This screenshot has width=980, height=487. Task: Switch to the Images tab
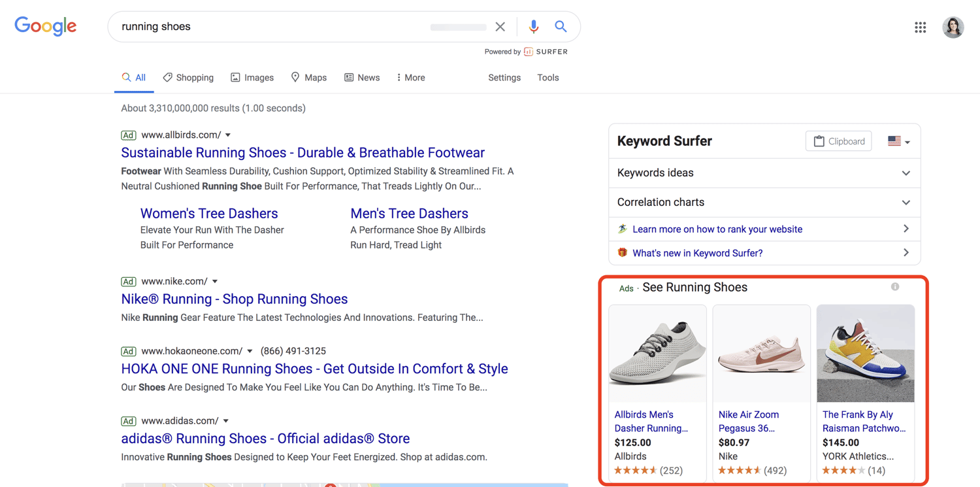point(252,77)
